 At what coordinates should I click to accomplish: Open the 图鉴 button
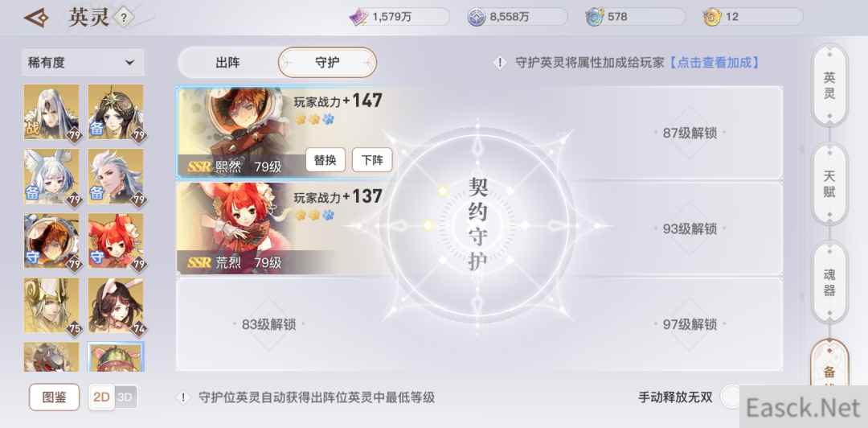pyautogui.click(x=55, y=397)
